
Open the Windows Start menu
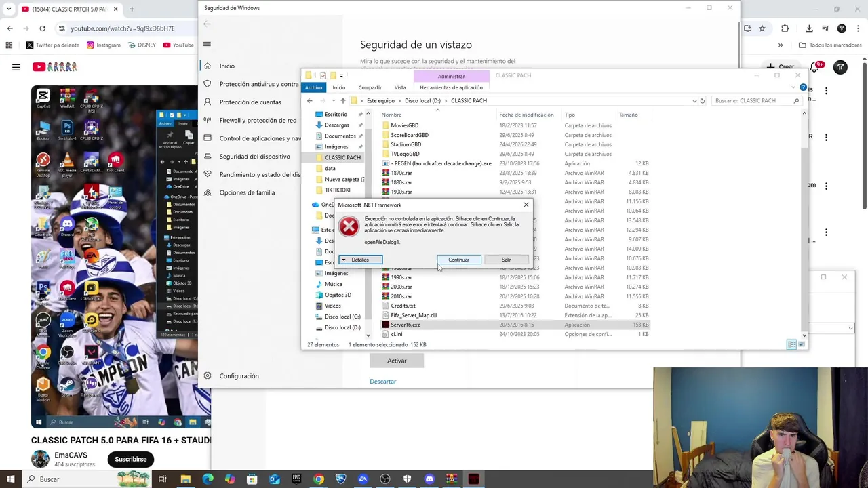point(10,479)
